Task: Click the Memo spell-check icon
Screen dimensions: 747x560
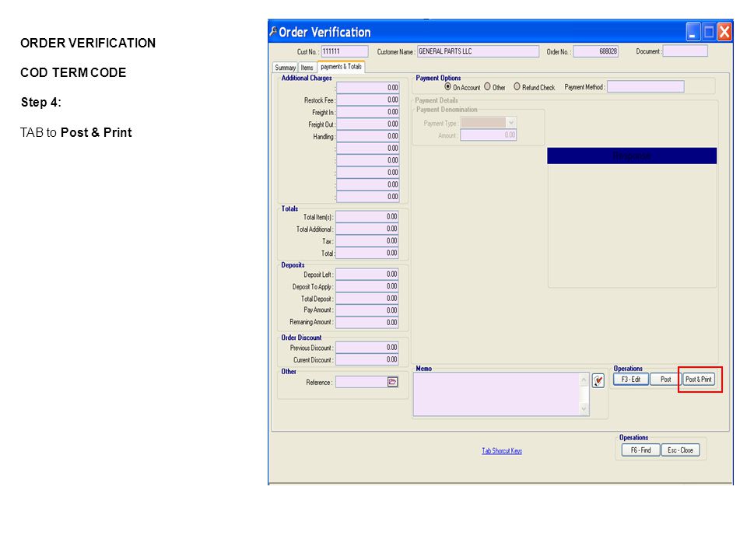Action: (x=598, y=380)
